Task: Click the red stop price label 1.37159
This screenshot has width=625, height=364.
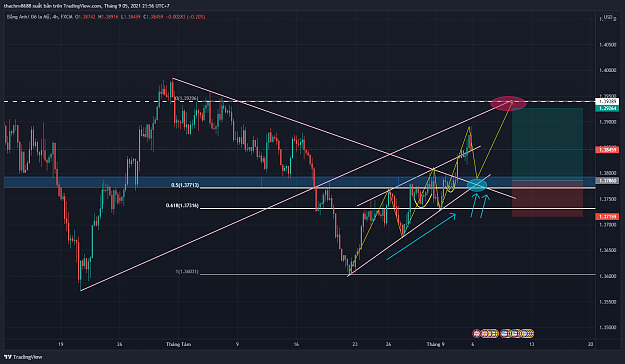Action: coord(607,216)
